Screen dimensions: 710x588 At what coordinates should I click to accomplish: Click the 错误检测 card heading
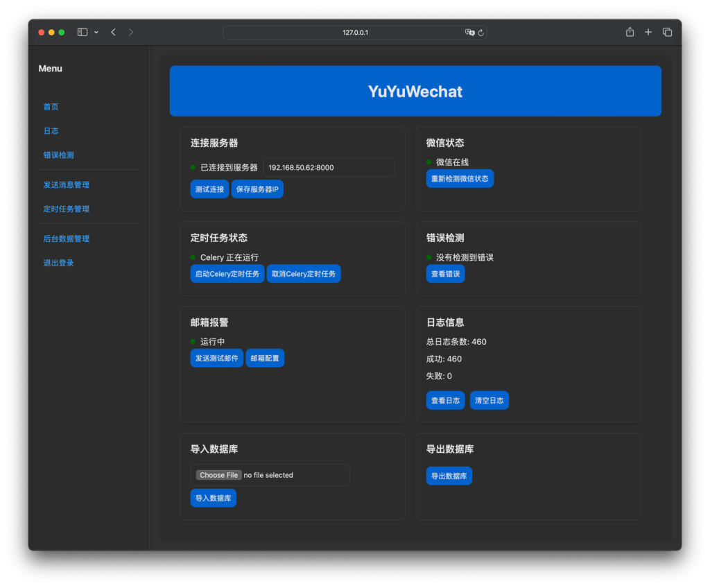(x=444, y=238)
